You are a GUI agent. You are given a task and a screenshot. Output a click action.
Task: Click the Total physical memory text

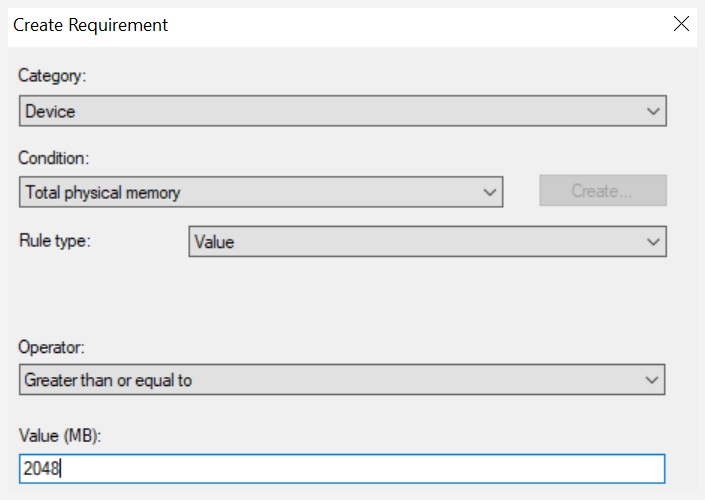click(103, 192)
